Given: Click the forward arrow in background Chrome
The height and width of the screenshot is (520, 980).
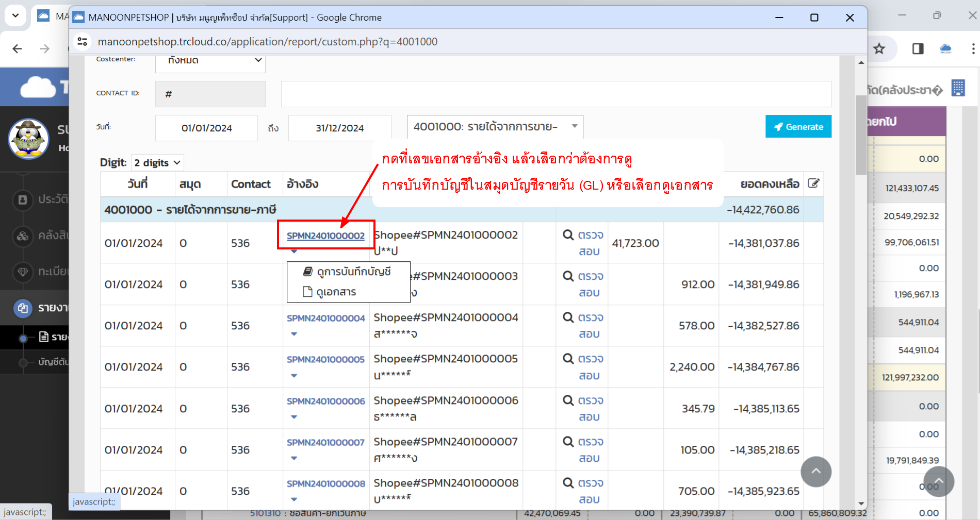Looking at the screenshot, I should click(45, 49).
